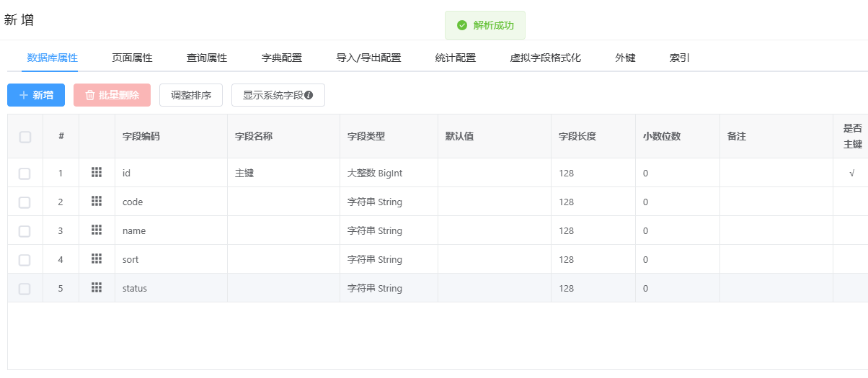The image size is (868, 378).
Task: Click the 调整排序 button
Action: 191,95
